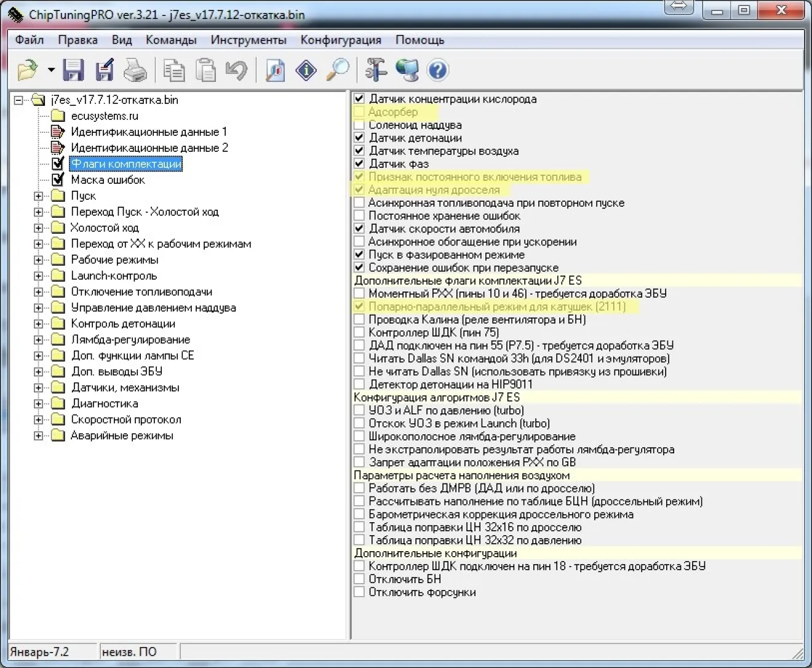
Task: Open the Файл menu
Action: (30, 40)
